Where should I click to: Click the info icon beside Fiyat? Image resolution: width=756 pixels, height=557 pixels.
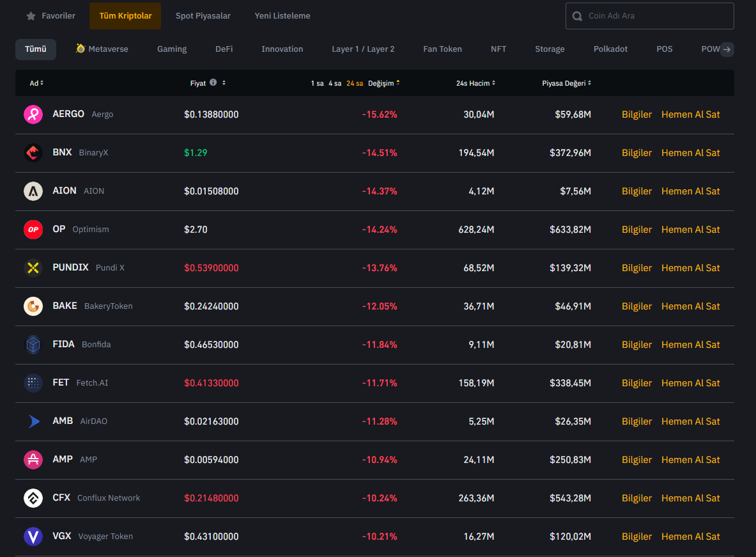[213, 82]
